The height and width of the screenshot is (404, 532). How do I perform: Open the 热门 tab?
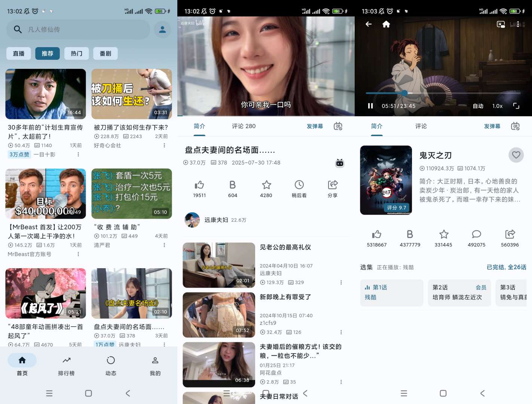click(76, 53)
